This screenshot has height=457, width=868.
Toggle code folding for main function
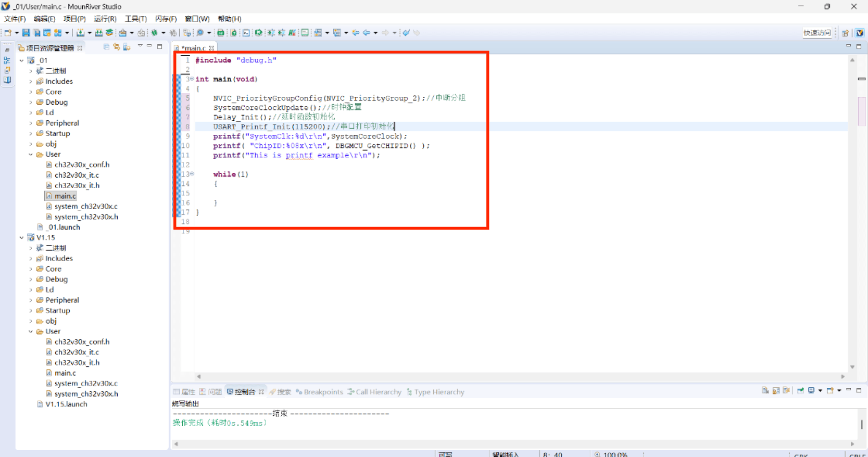click(x=192, y=79)
